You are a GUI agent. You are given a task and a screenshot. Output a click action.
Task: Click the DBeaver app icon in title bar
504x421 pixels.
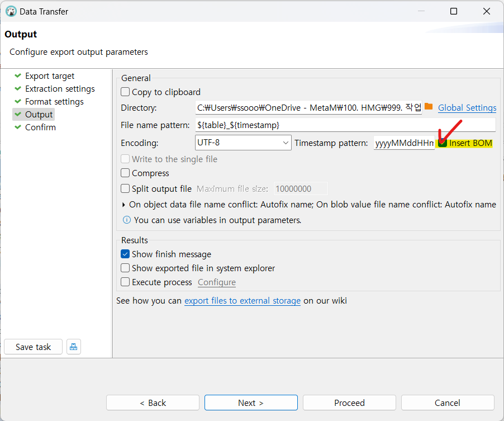pos(11,11)
